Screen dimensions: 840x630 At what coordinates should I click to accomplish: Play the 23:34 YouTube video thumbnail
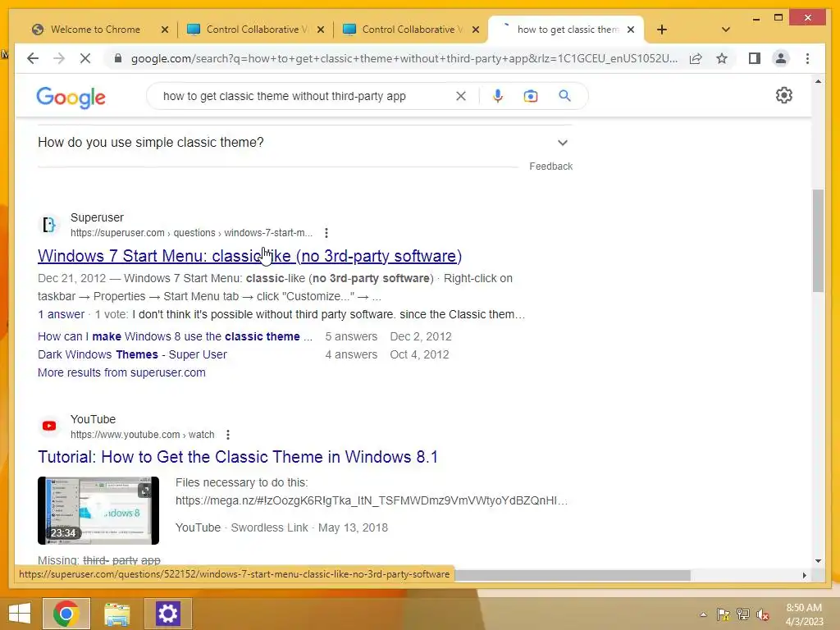(98, 510)
